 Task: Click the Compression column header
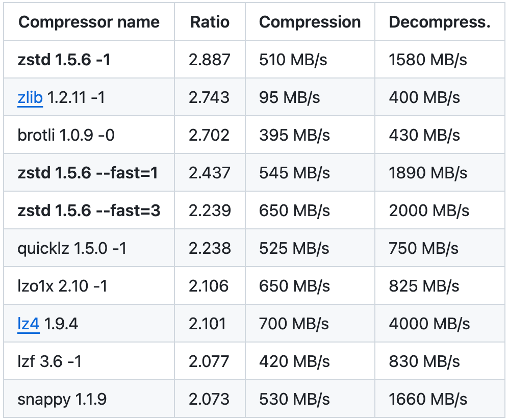310,22
